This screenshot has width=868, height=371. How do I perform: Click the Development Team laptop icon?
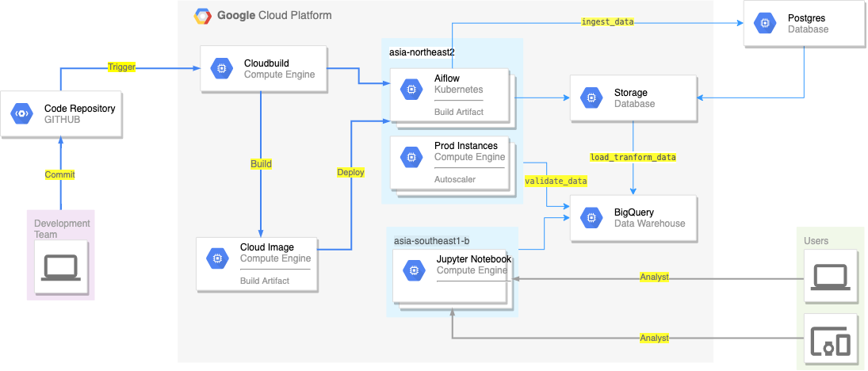click(x=62, y=268)
